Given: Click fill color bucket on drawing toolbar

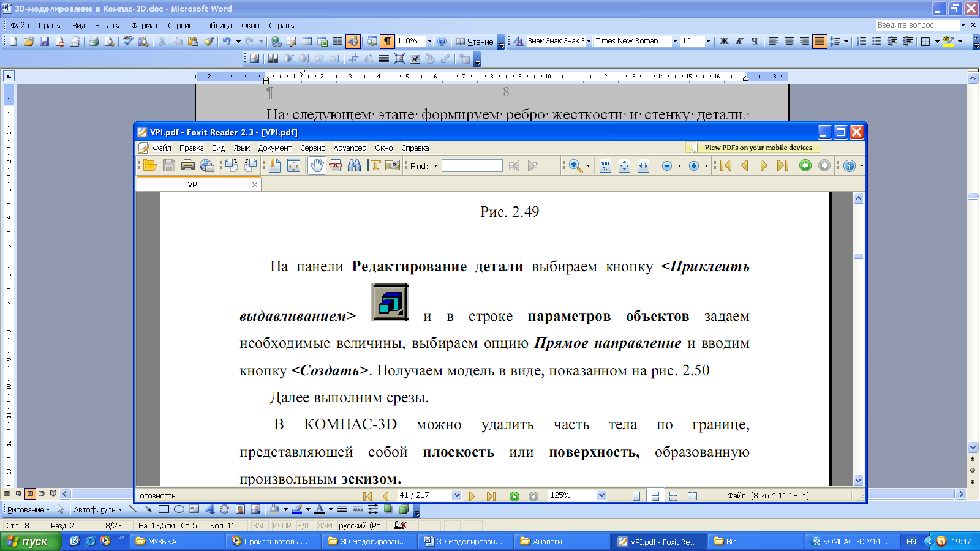Looking at the screenshot, I should click(274, 509).
